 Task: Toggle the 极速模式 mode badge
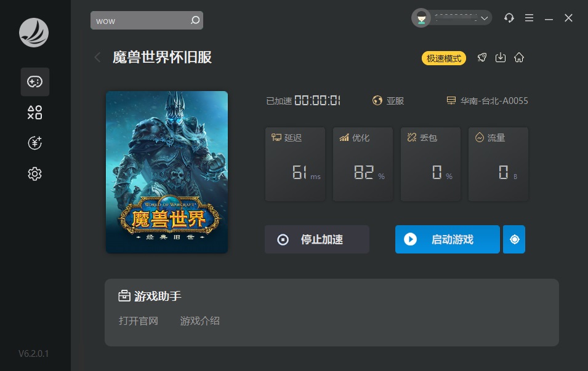(444, 58)
